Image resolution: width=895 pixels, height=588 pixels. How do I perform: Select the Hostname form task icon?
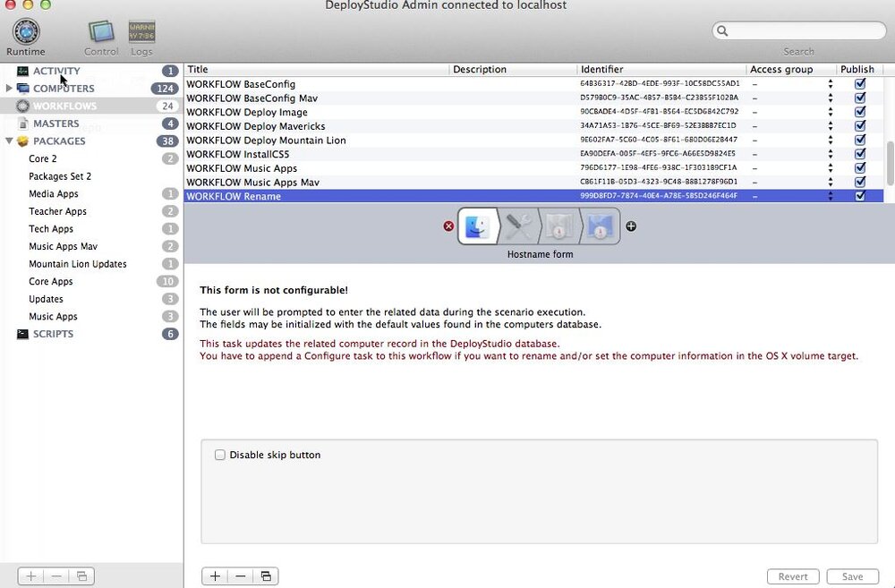[477, 226]
